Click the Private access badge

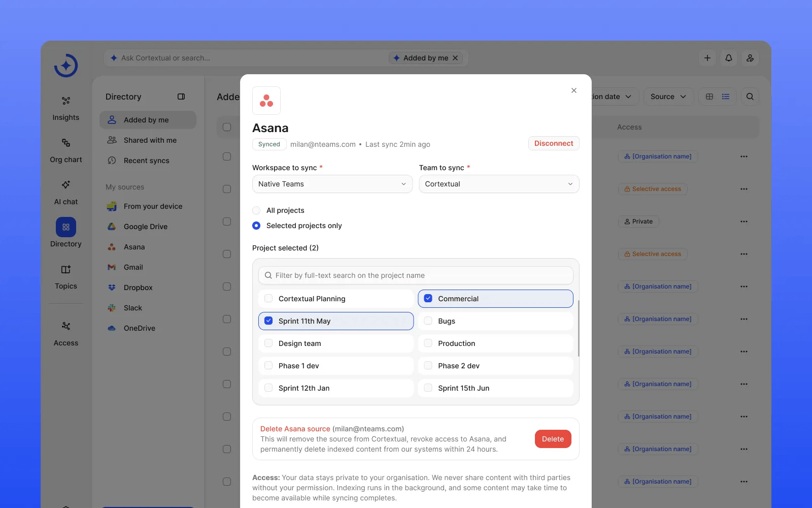coord(638,221)
